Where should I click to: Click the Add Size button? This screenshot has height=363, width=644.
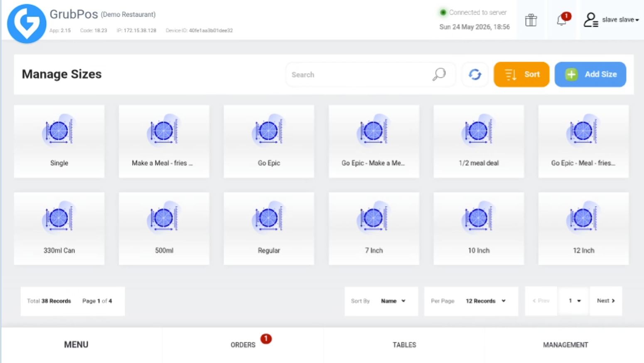click(590, 74)
